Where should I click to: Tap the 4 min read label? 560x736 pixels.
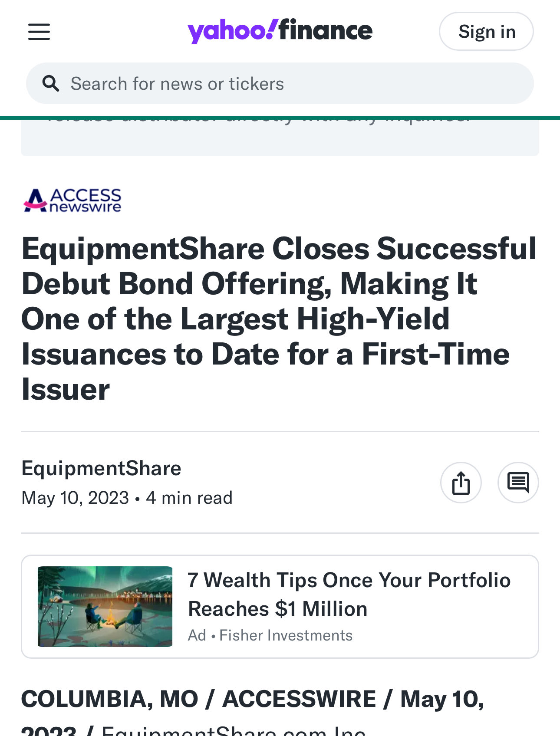click(189, 498)
